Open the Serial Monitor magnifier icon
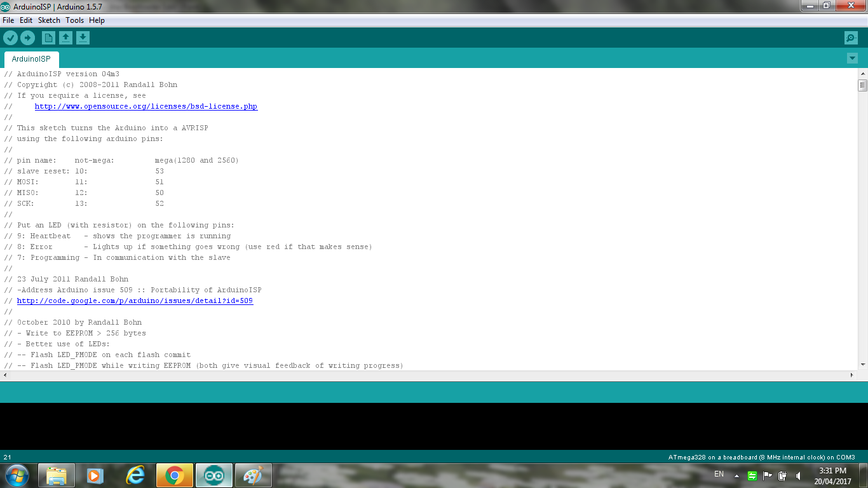Viewport: 868px width, 488px height. coord(851,38)
